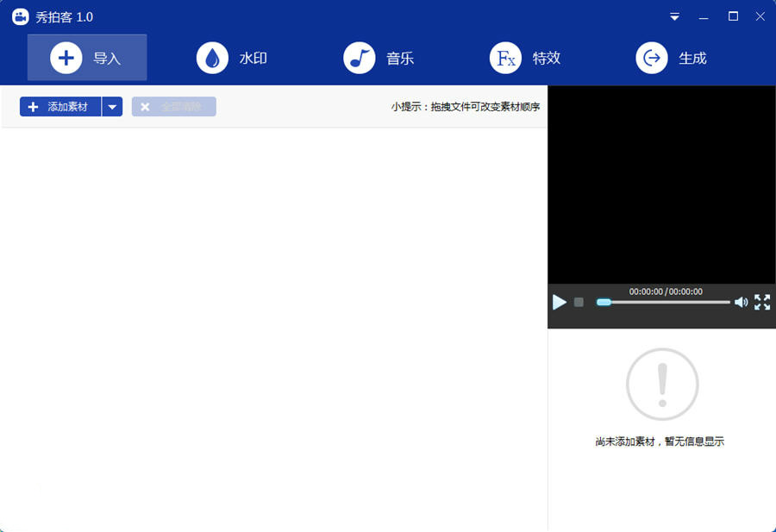The width and height of the screenshot is (776, 532).
Task: Open the 音乐 music note icon
Action: [360, 58]
